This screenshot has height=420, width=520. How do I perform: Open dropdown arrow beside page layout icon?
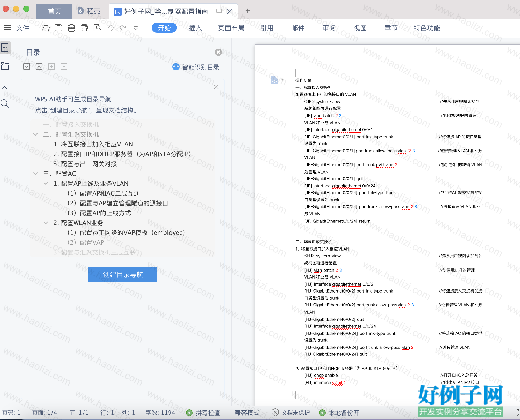click(283, 80)
